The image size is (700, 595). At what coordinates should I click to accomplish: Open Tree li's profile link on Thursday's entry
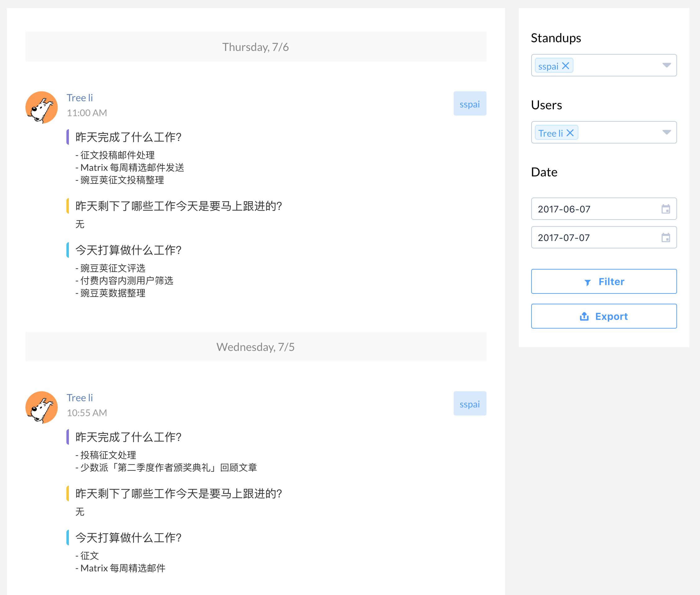point(79,98)
